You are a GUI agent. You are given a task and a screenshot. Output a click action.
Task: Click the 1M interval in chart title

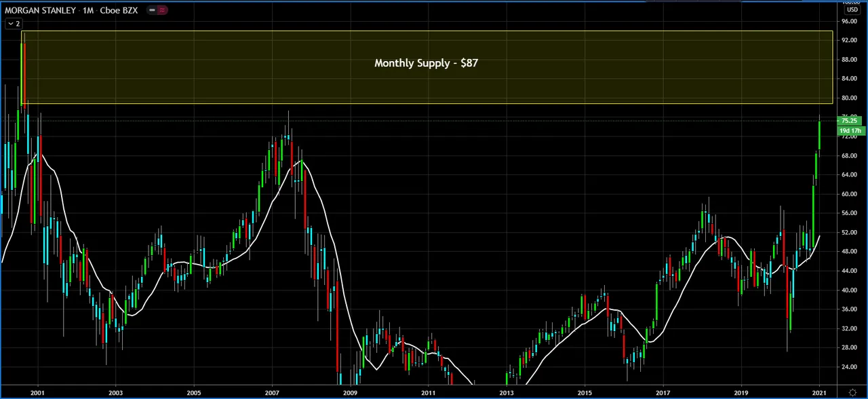pyautogui.click(x=89, y=10)
